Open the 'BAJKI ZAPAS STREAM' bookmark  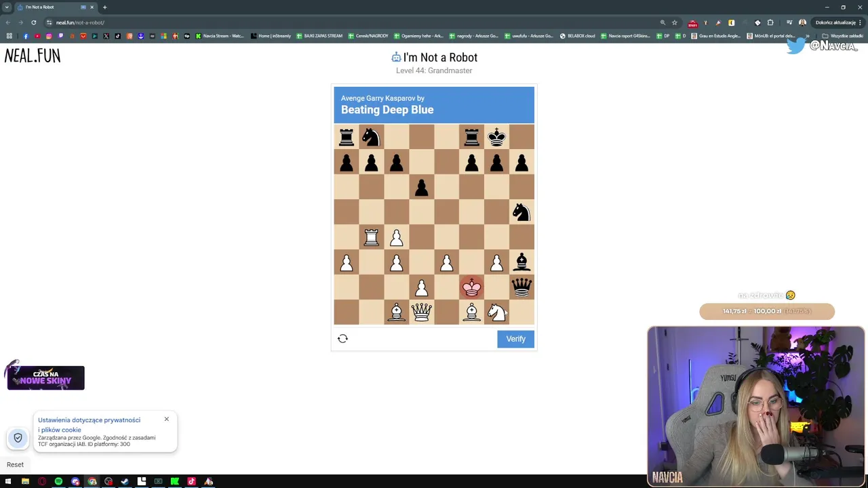(319, 36)
